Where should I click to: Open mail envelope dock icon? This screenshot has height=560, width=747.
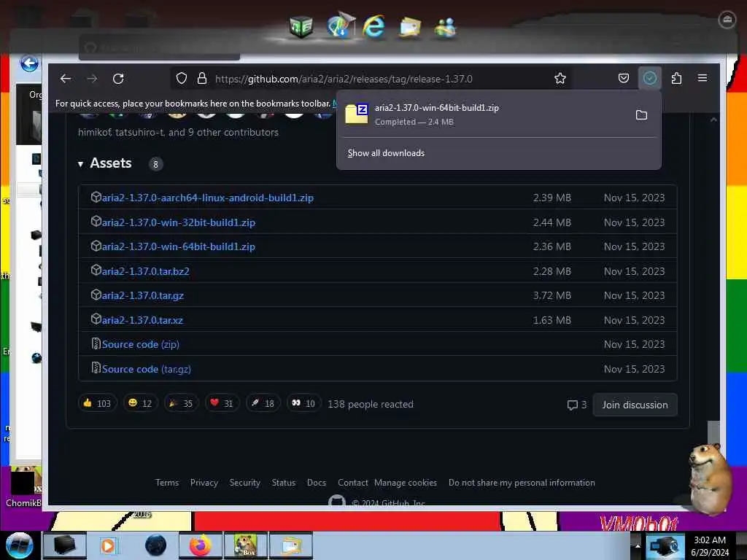410,27
